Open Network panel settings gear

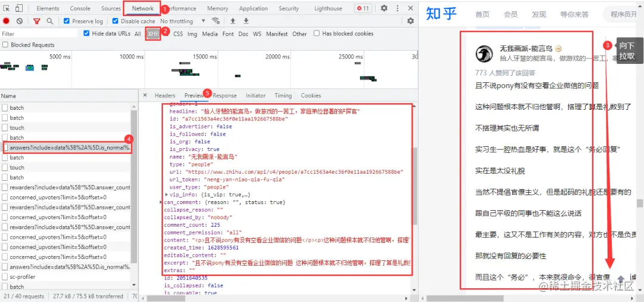tap(410, 21)
